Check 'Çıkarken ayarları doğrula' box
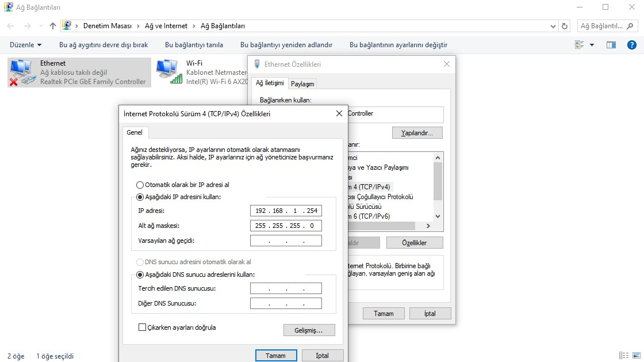This screenshot has height=362, width=644. coord(142,327)
